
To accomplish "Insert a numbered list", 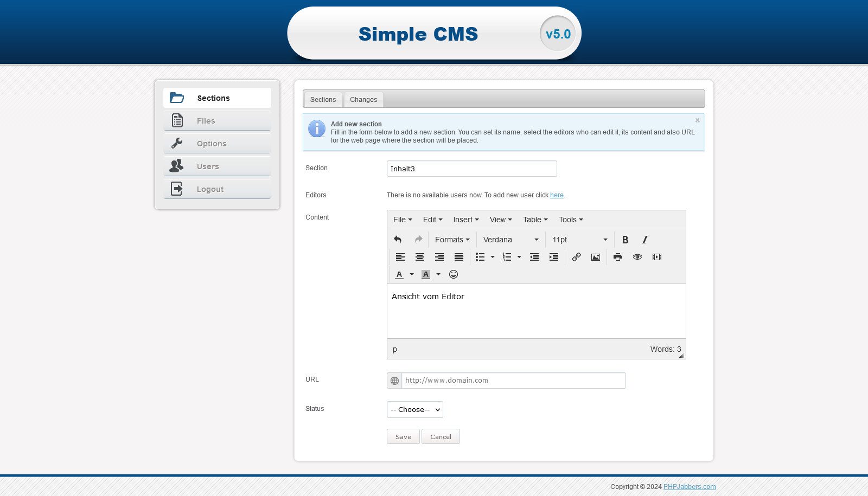I will click(x=507, y=257).
